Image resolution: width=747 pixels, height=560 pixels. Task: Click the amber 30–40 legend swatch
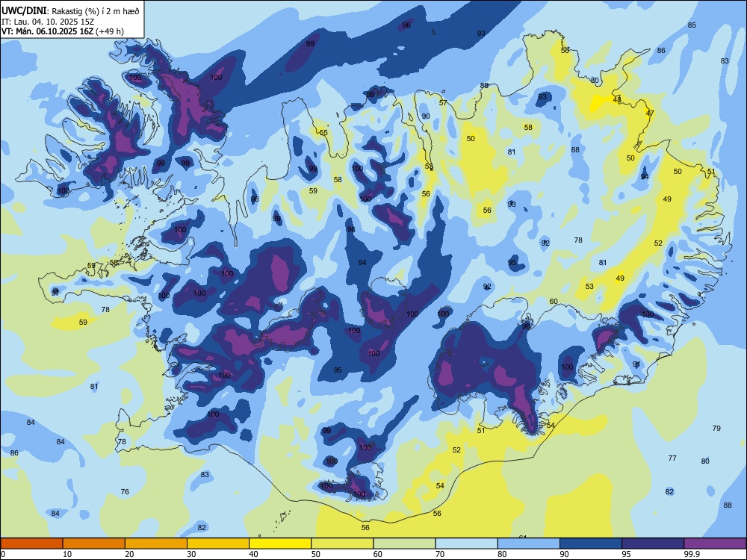pyautogui.click(x=218, y=544)
